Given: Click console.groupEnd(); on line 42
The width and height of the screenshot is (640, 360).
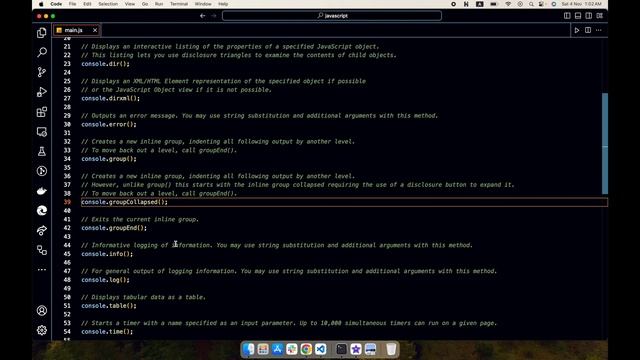Looking at the screenshot, I should (114, 228).
